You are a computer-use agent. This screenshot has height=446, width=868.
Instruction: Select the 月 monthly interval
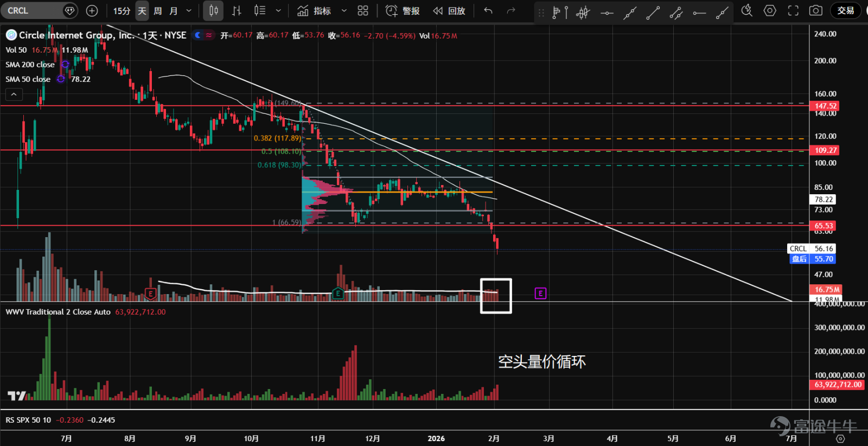174,11
